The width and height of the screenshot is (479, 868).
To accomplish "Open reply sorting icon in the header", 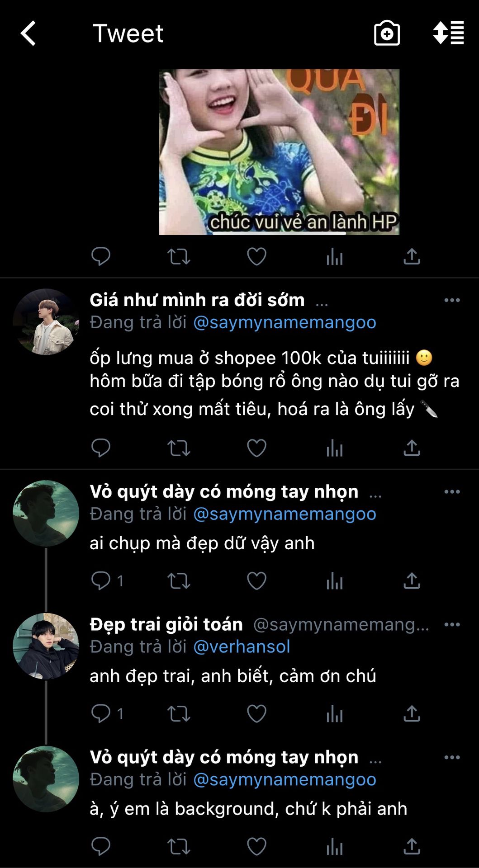I will click(x=448, y=33).
